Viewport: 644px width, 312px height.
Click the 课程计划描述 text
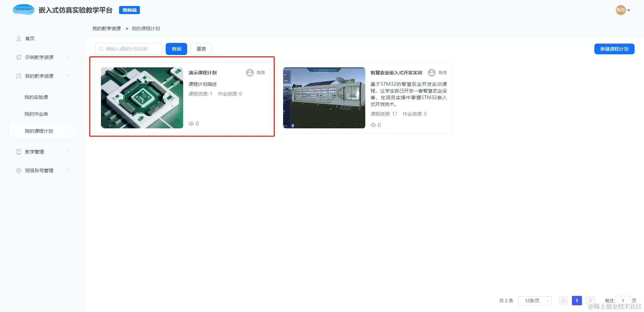(x=203, y=84)
